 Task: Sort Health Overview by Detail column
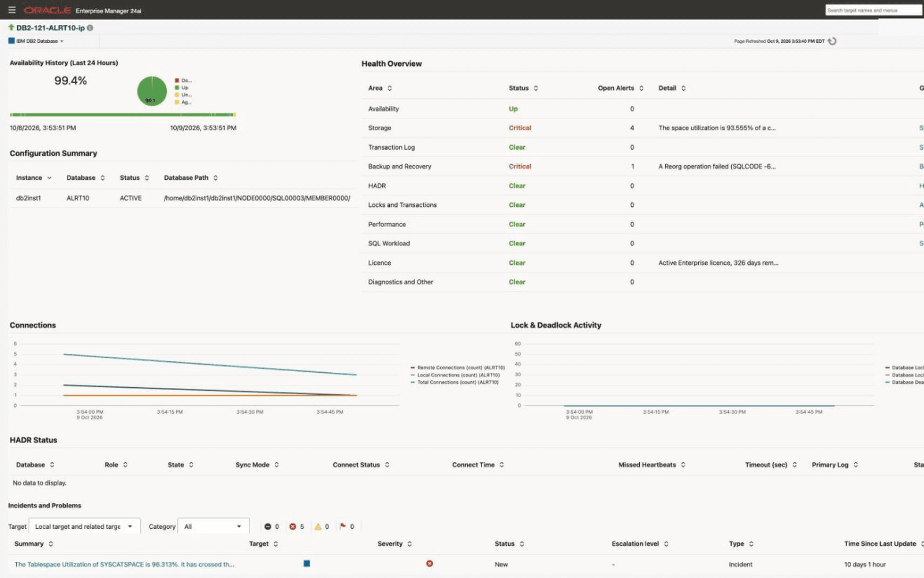(684, 88)
